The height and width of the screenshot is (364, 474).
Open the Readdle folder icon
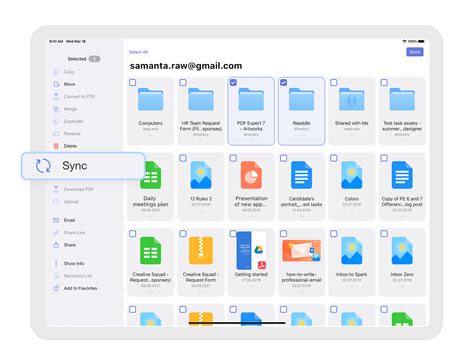[x=301, y=99]
